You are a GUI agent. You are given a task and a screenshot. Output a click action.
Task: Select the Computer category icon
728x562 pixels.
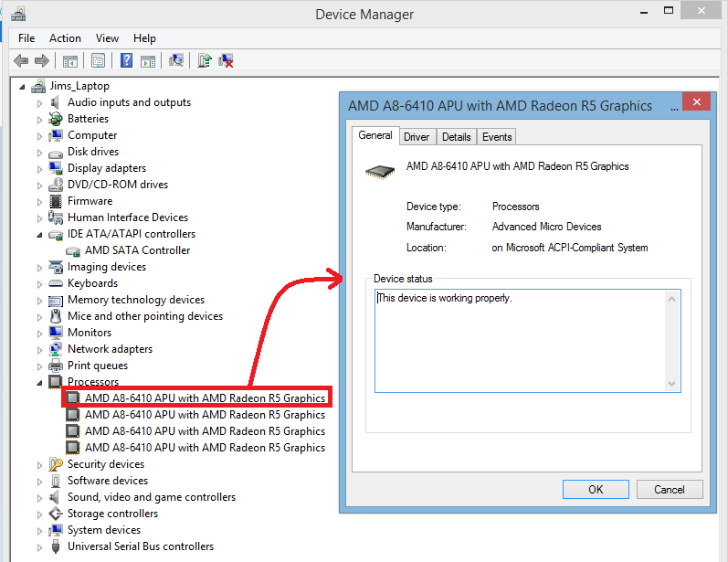click(x=56, y=135)
